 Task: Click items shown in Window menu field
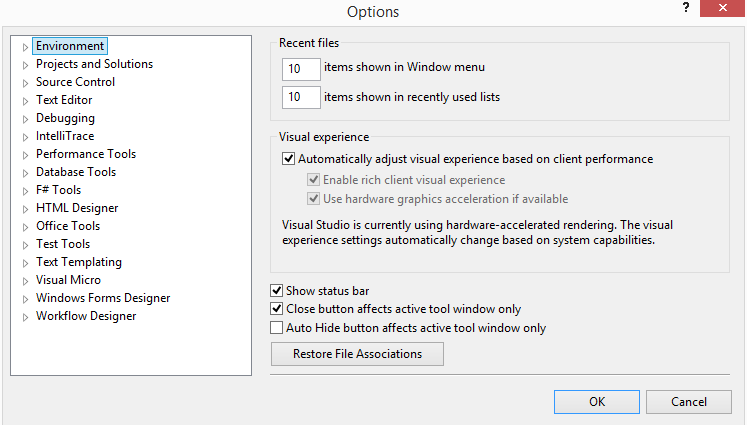pos(301,69)
